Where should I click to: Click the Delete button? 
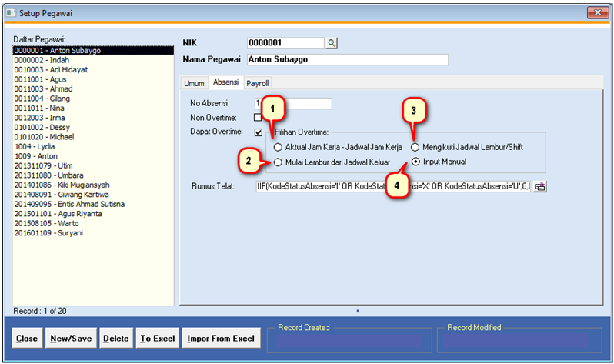(x=116, y=339)
